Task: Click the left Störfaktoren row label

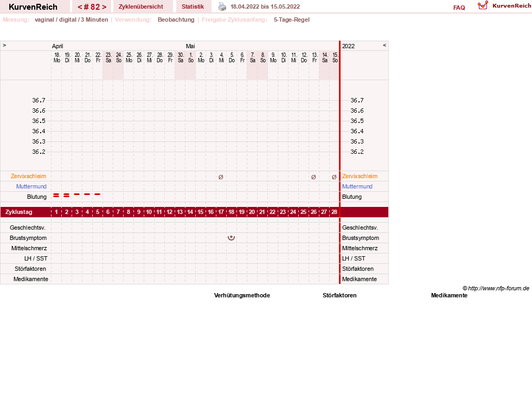Action: pos(30,269)
